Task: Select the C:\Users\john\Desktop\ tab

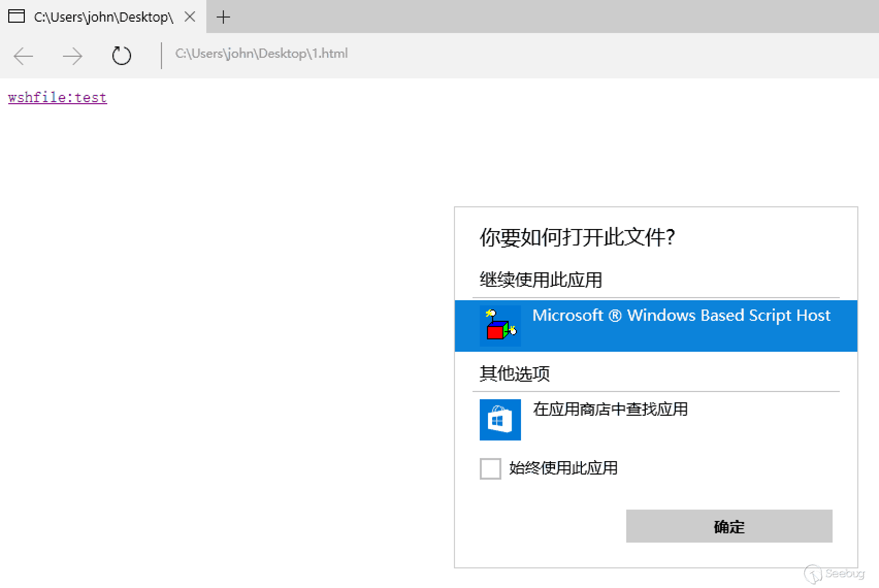Action: click(103, 17)
